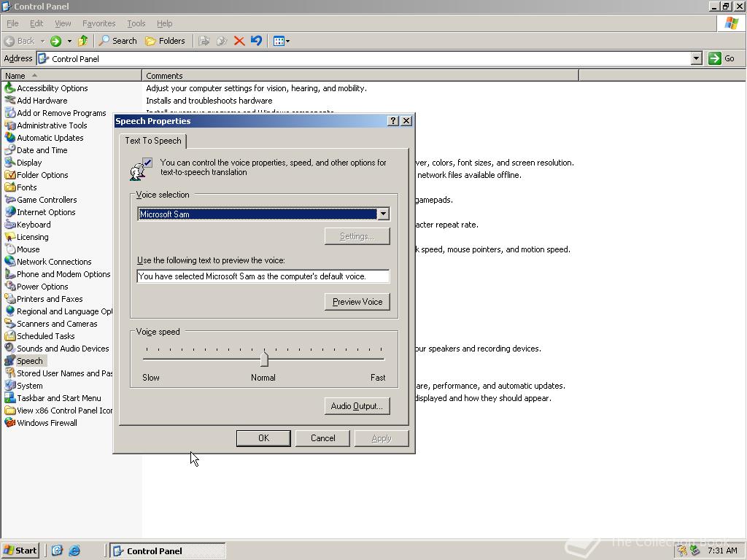Select Regional and Language Options item
The width and height of the screenshot is (747, 560).
click(58, 311)
